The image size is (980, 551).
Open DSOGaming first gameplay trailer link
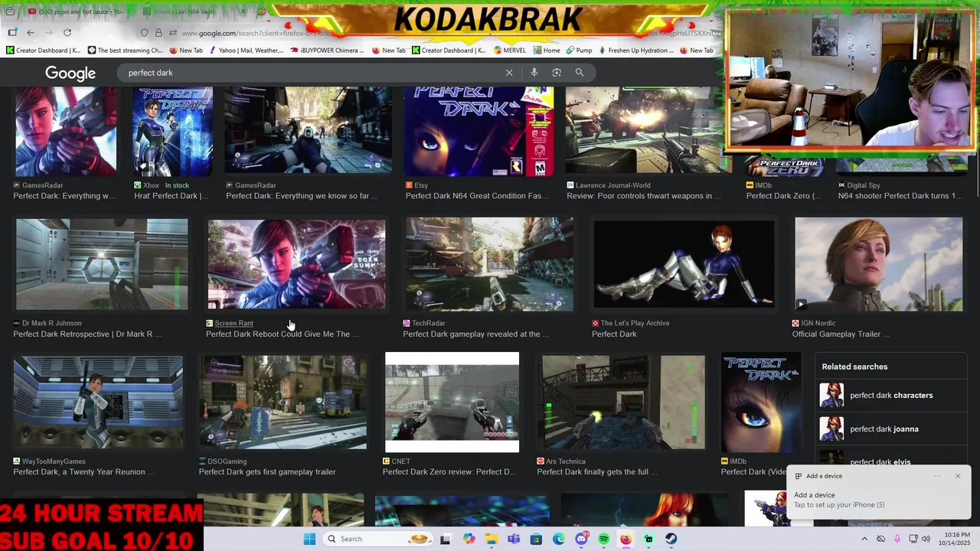pos(267,471)
